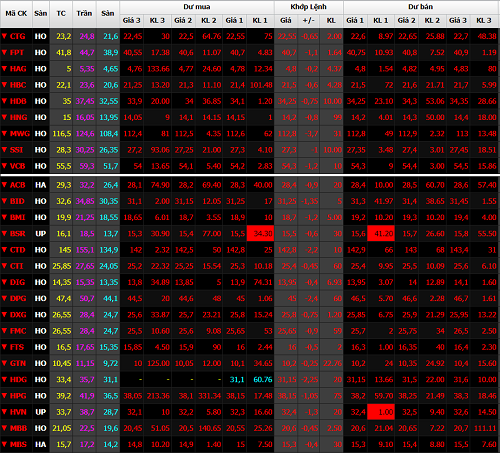Click the down arrow beside BSR ticker
This screenshot has width=500, height=453.
[x=4, y=233]
